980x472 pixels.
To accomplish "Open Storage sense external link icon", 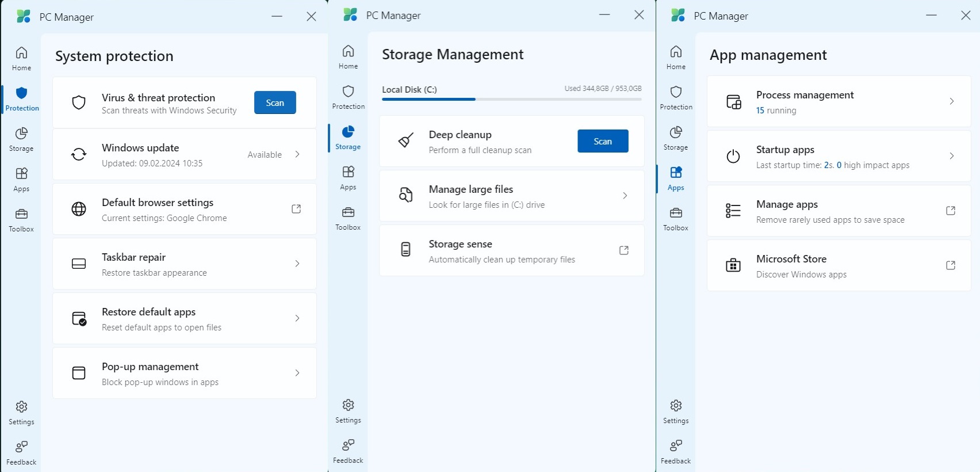I will (x=624, y=250).
